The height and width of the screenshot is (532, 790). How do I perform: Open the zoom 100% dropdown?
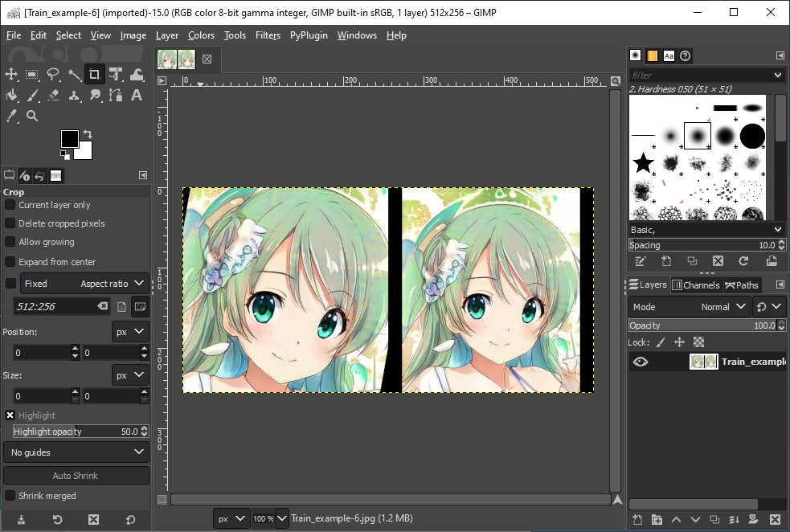coord(282,518)
